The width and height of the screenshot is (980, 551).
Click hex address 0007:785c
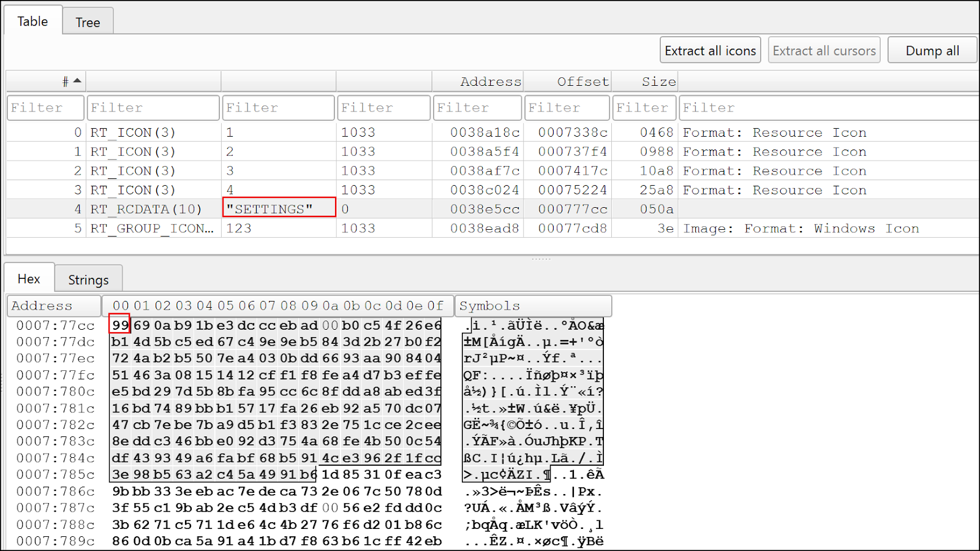tap(55, 474)
